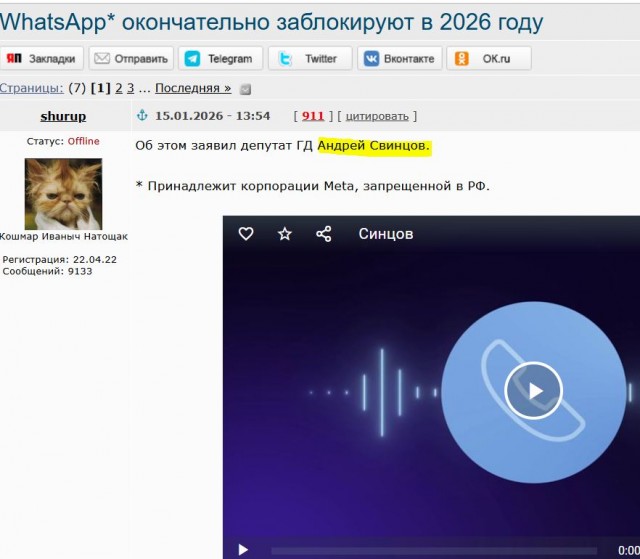Click the Отправить email button
This screenshot has width=640, height=559.
point(131,58)
